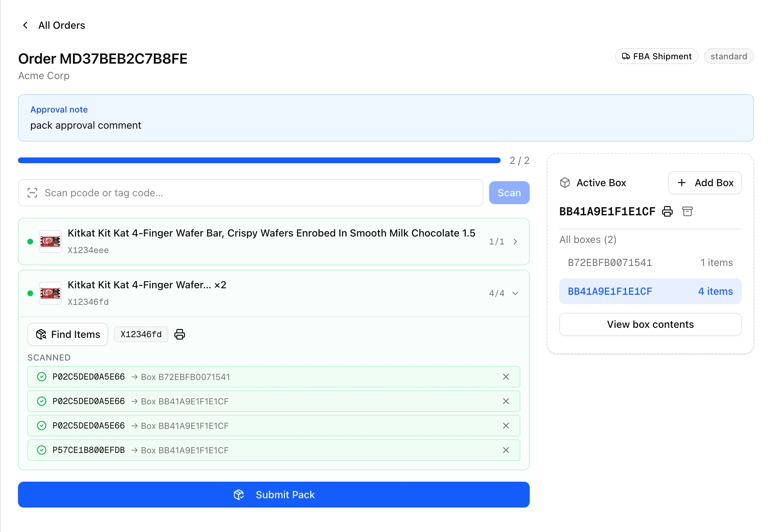The width and height of the screenshot is (782, 532).
Task: Open the Kitkat thumbnail for X1234eee
Action: [50, 242]
